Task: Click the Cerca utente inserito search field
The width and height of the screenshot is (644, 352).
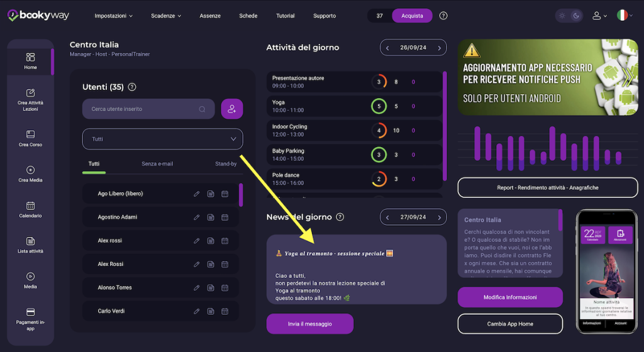Action: coord(145,109)
